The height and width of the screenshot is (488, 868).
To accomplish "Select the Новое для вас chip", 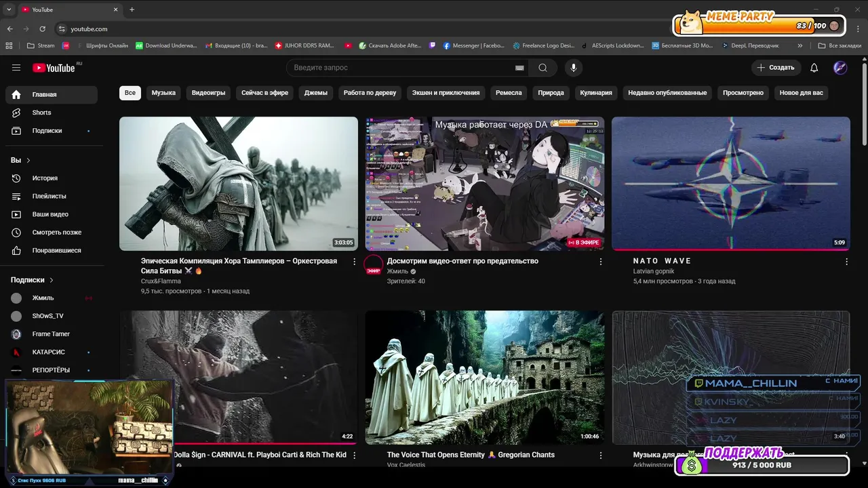I will click(x=802, y=93).
